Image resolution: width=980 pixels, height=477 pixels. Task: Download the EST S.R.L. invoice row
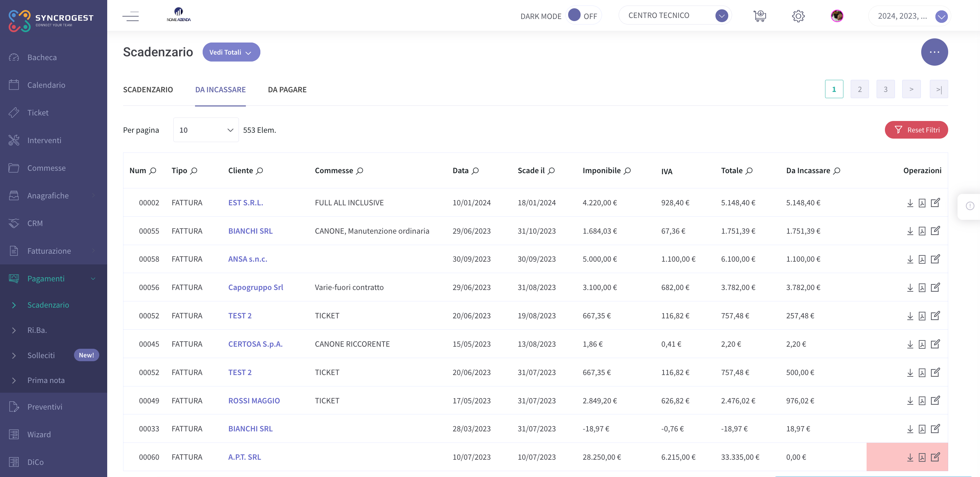pyautogui.click(x=910, y=203)
